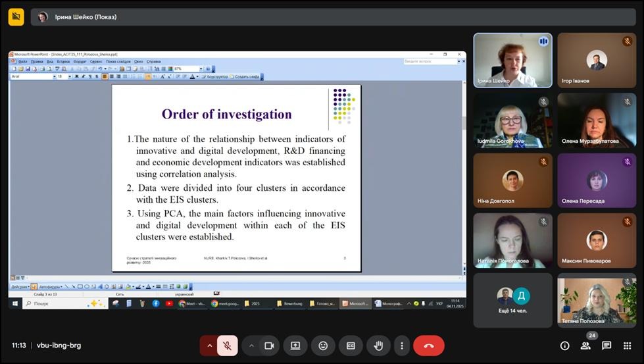Open more options three-dot menu
Image resolution: width=644 pixels, height=364 pixels.
pos(401,346)
